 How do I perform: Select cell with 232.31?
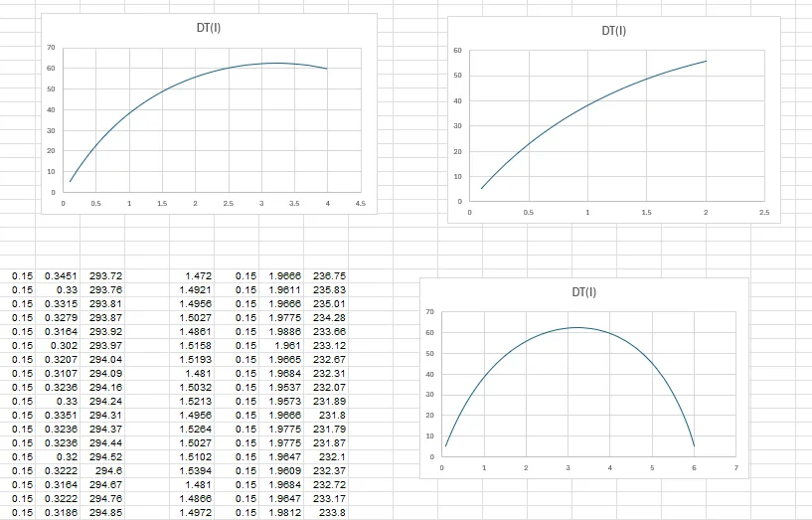tap(326, 374)
